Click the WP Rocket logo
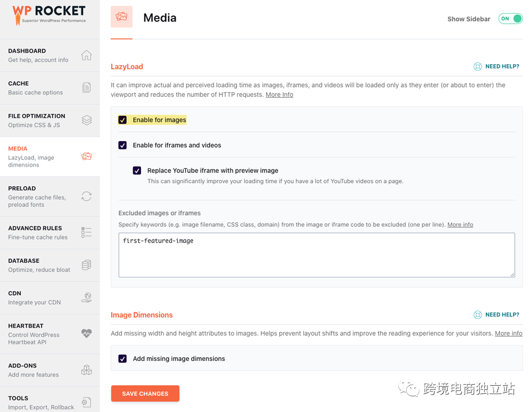 (49, 15)
